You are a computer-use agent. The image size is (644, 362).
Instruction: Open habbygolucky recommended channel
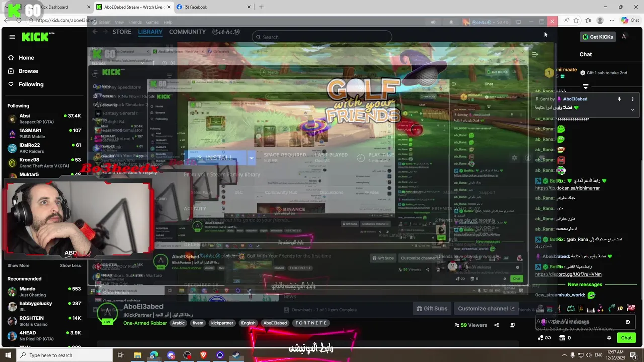pos(44,306)
